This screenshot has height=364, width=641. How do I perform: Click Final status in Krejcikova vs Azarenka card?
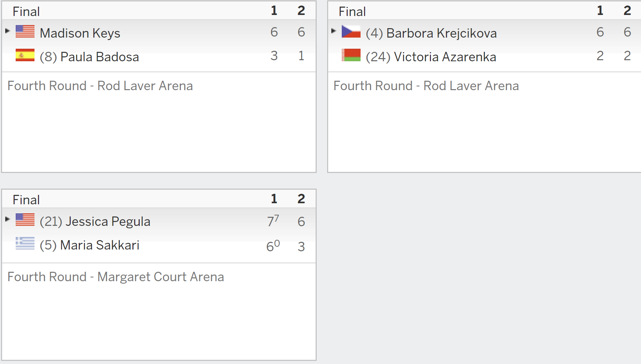[352, 11]
